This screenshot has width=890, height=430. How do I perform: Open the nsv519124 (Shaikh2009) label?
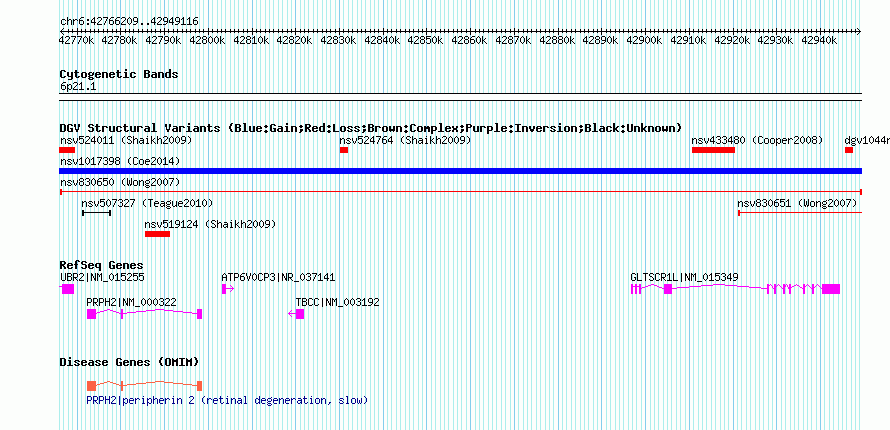pyautogui.click(x=211, y=225)
